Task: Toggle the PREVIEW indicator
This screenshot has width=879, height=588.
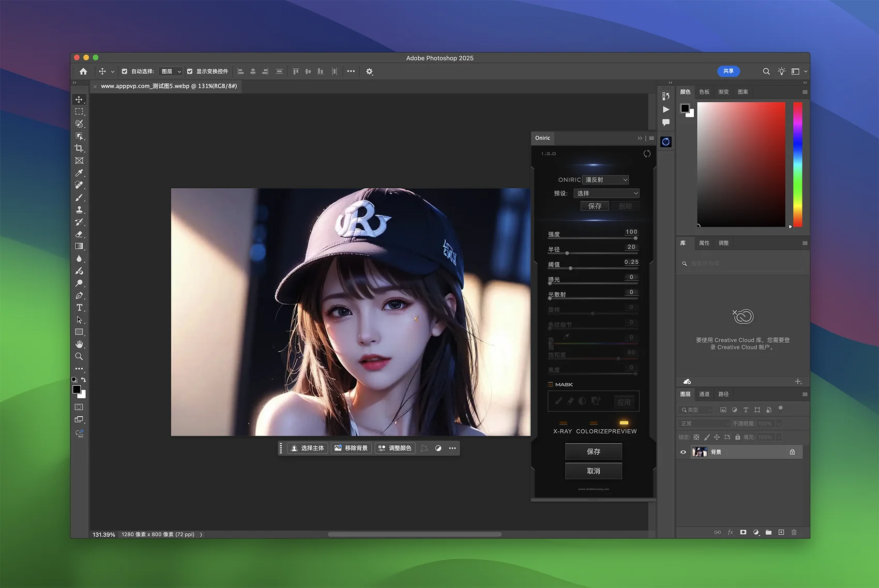Action: pos(624,423)
